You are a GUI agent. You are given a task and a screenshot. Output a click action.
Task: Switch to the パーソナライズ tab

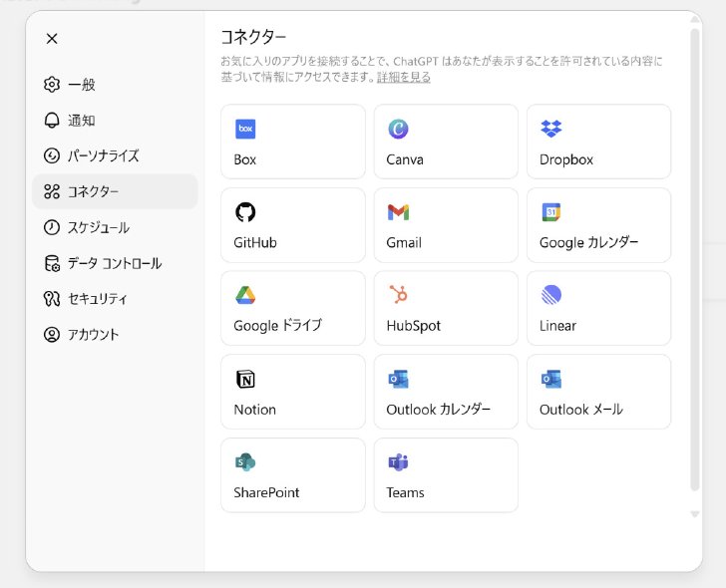pyautogui.click(x=115, y=155)
